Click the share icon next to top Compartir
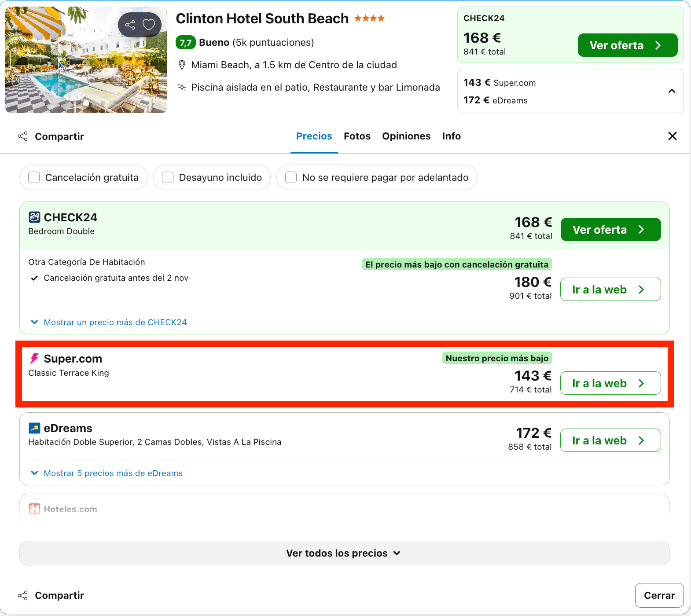The image size is (691, 616). [23, 136]
